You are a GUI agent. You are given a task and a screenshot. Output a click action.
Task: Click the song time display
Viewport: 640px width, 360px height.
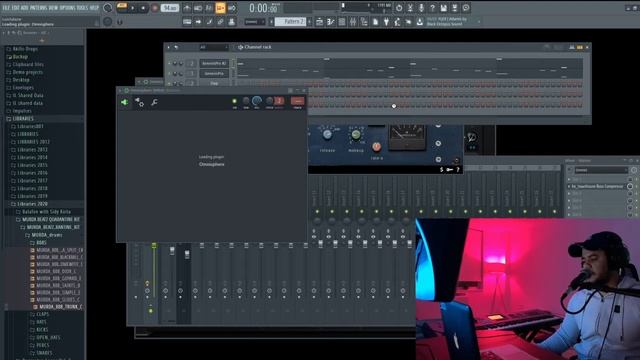tap(263, 8)
